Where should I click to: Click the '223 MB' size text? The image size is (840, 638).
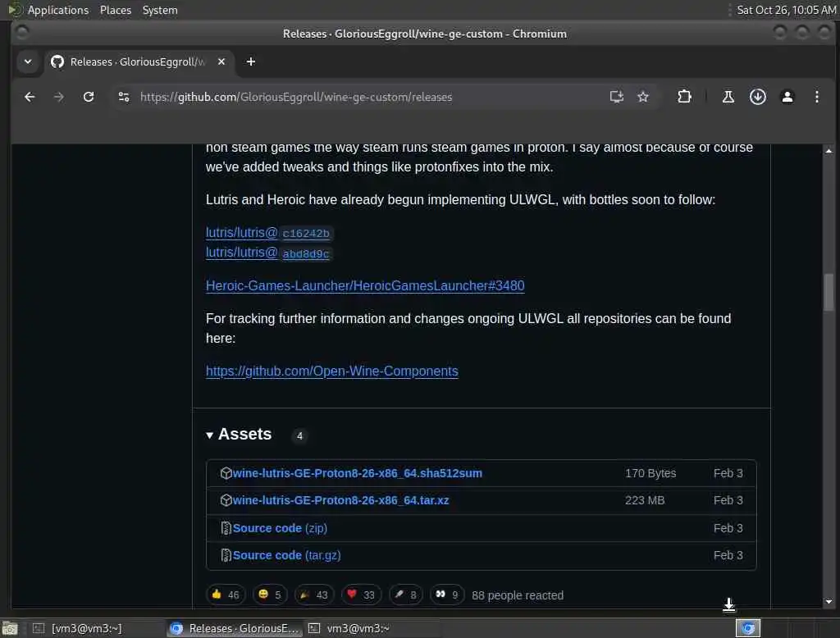coord(645,500)
